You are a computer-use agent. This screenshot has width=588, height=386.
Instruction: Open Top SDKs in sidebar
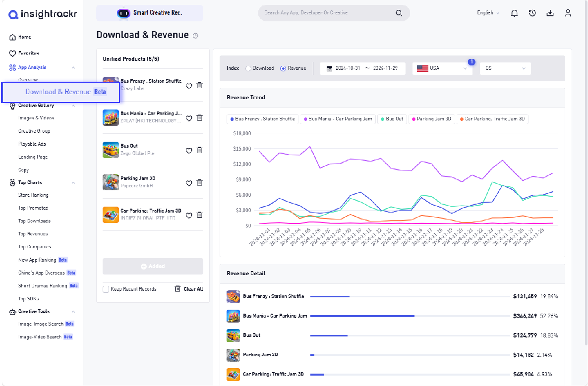[x=28, y=299]
